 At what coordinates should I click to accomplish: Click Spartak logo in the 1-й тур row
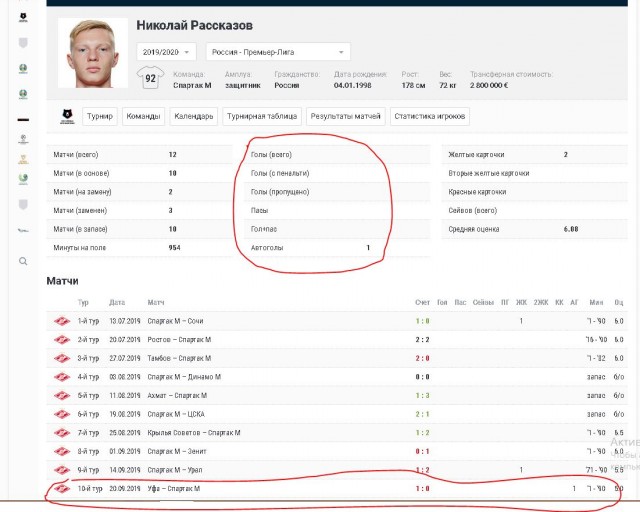coord(62,321)
